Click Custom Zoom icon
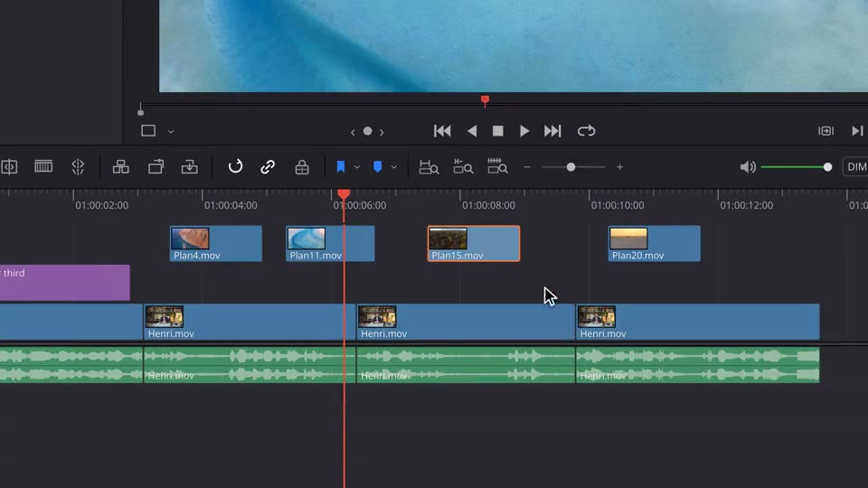The image size is (868, 488). click(497, 166)
